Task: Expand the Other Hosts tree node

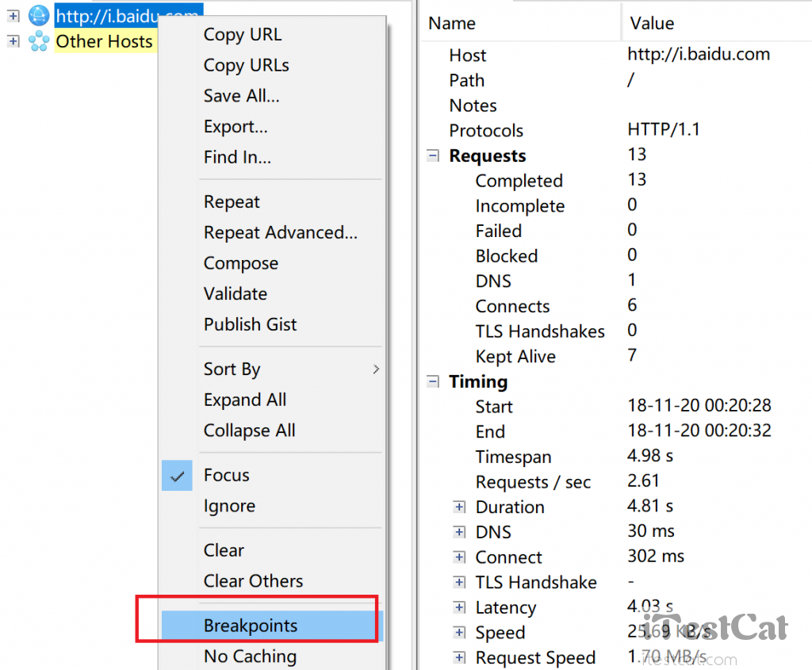Action: (13, 41)
